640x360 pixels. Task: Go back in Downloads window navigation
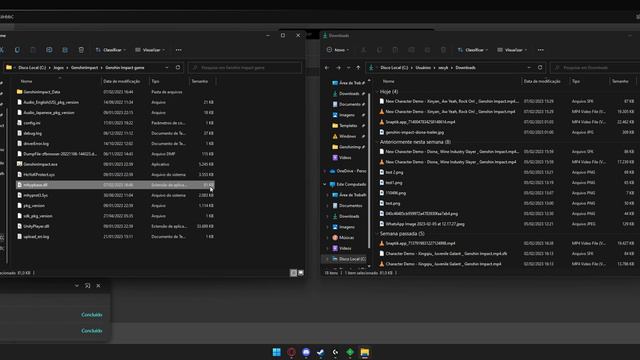[x=327, y=68]
